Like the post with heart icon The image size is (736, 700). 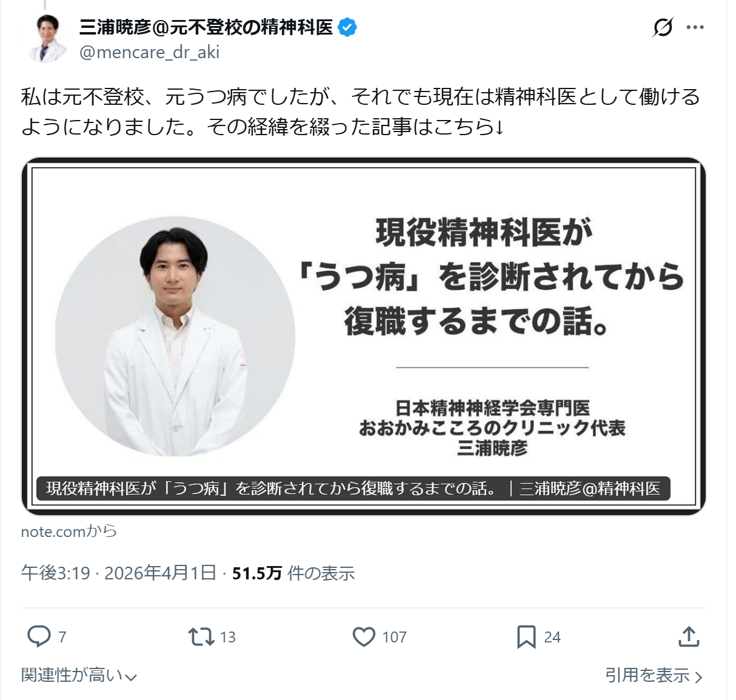click(364, 636)
